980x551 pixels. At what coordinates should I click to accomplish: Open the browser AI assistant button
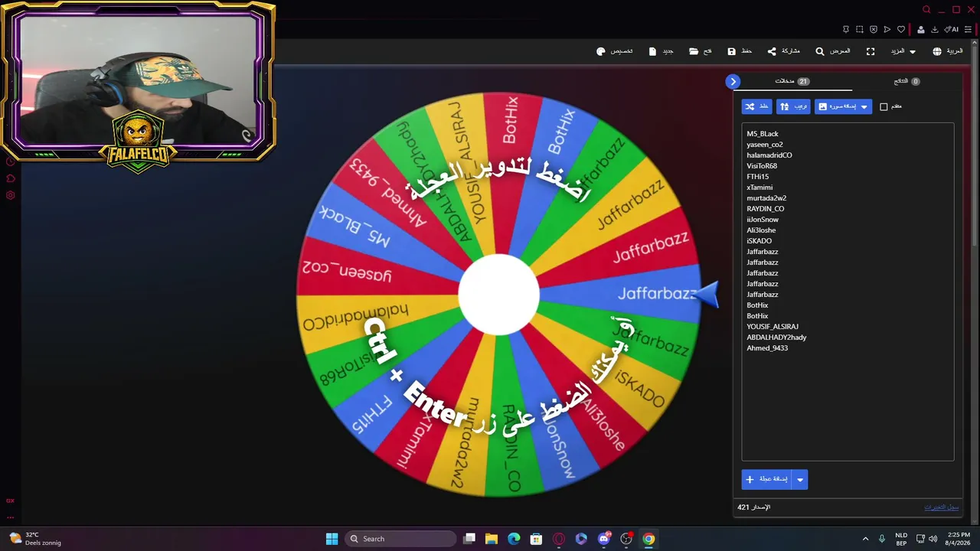pyautogui.click(x=952, y=30)
